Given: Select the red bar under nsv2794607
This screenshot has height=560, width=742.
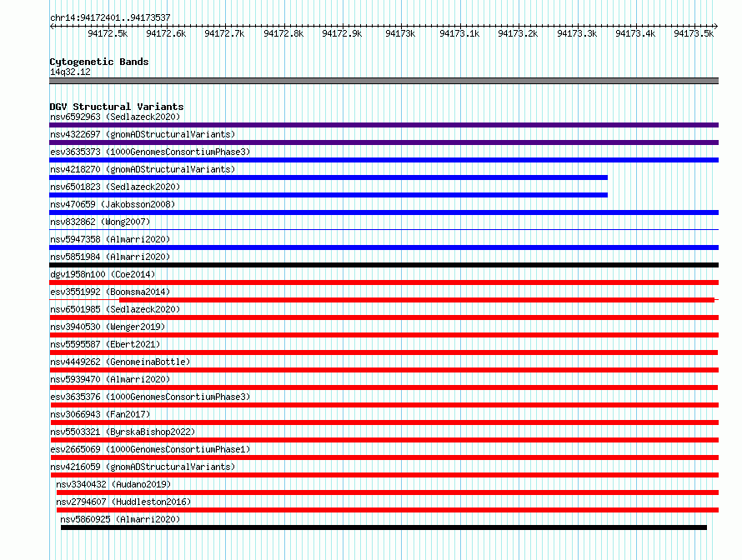Looking at the screenshot, I should pos(388,510).
